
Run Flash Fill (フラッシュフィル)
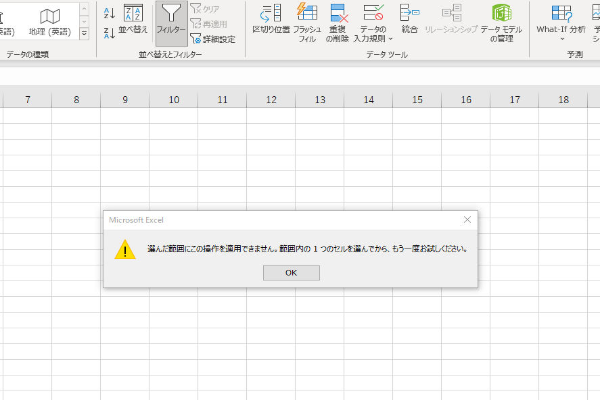[307, 20]
